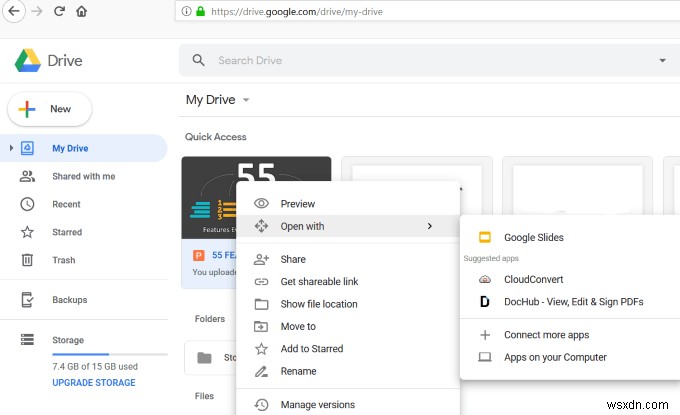This screenshot has height=415, width=680.
Task: Click the Move to folder-arrow icon
Action: click(x=261, y=326)
